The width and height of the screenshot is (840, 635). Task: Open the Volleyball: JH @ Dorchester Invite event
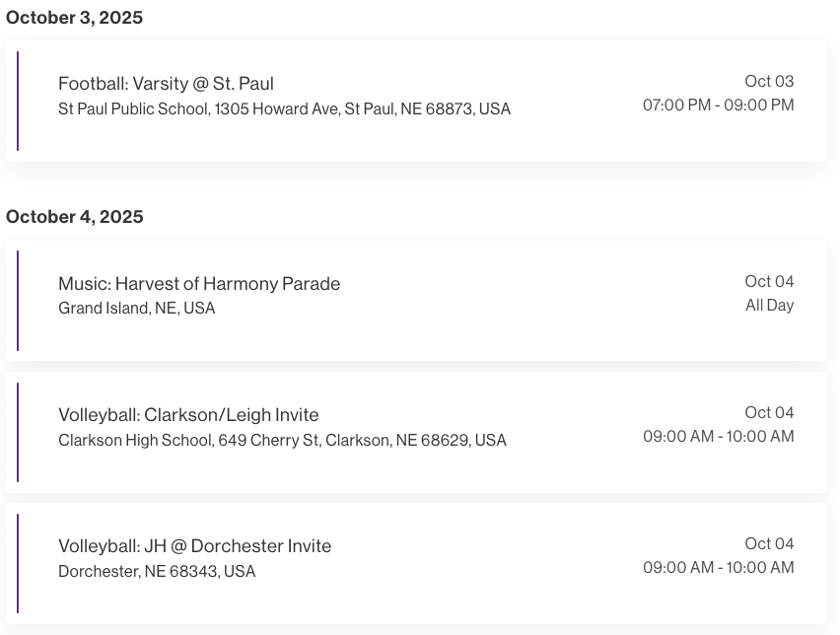tap(194, 546)
